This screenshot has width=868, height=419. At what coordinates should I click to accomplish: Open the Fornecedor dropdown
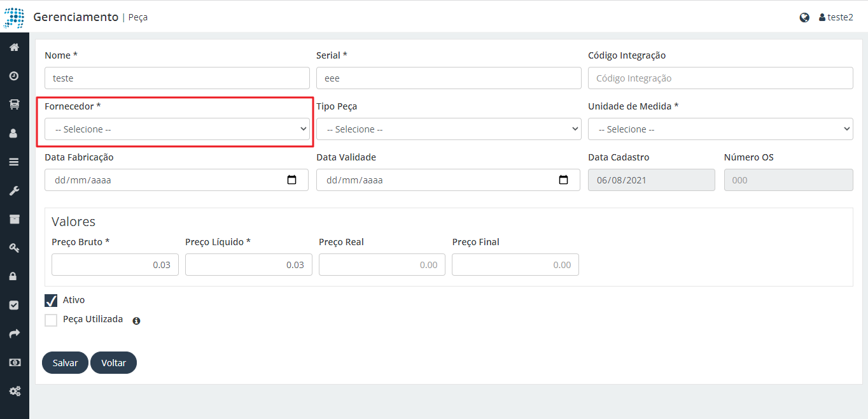[177, 129]
